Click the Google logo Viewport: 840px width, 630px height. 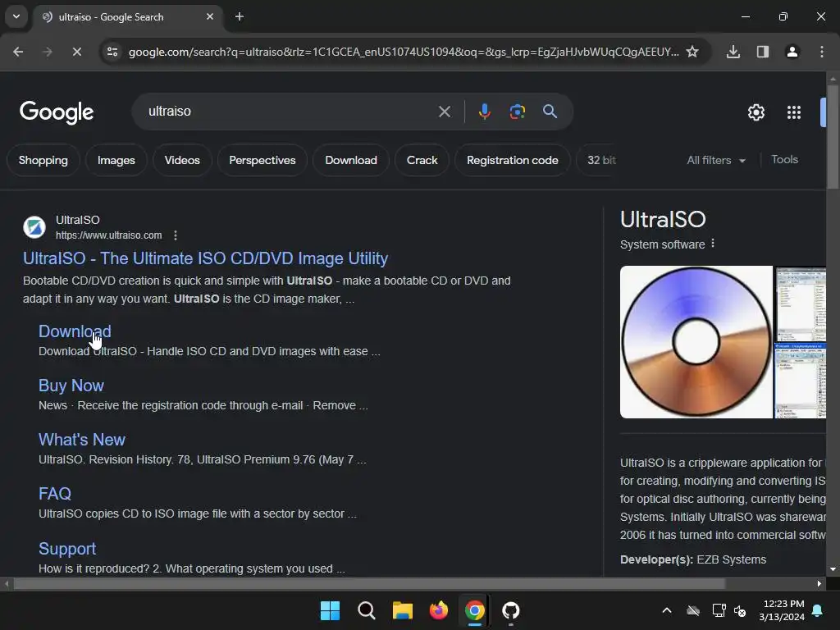coord(57,112)
